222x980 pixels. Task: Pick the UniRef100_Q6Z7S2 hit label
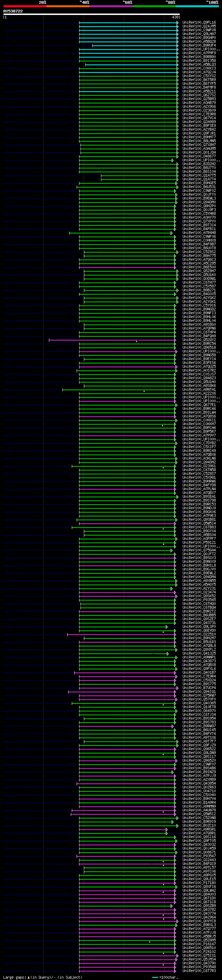(x=199, y=95)
